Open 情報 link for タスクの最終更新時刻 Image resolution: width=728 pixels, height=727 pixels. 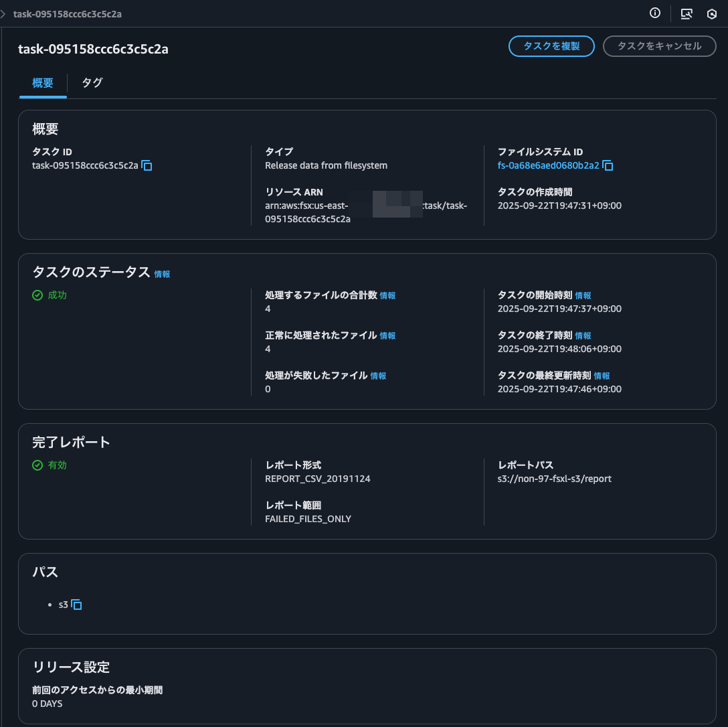coord(602,376)
